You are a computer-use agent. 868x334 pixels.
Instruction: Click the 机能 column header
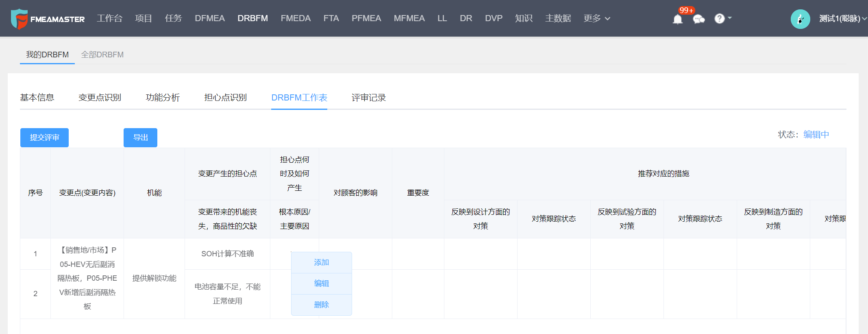pyautogui.click(x=154, y=193)
